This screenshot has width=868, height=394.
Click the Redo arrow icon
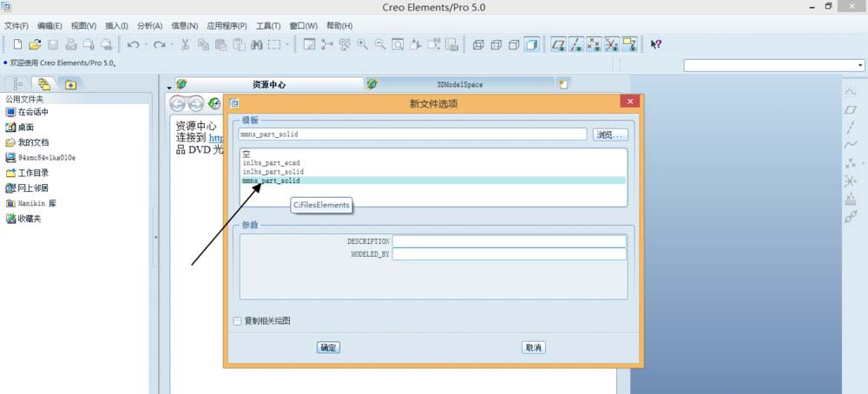click(160, 45)
